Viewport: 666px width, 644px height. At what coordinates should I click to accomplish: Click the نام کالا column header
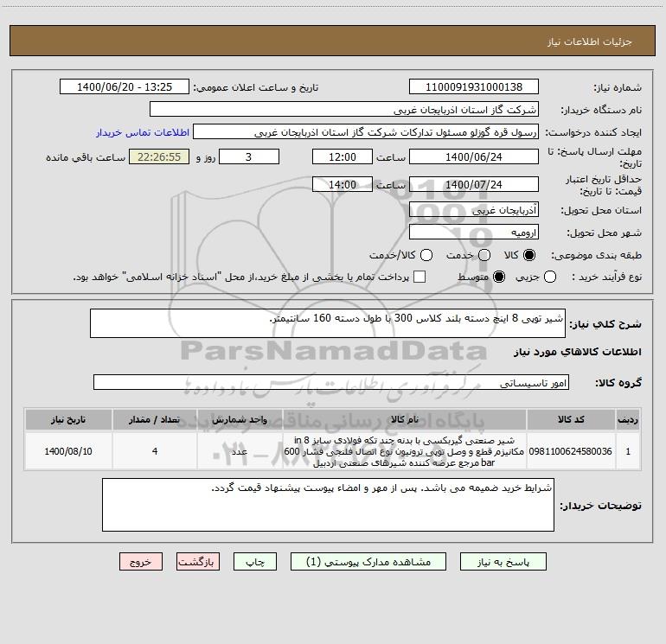(x=405, y=419)
